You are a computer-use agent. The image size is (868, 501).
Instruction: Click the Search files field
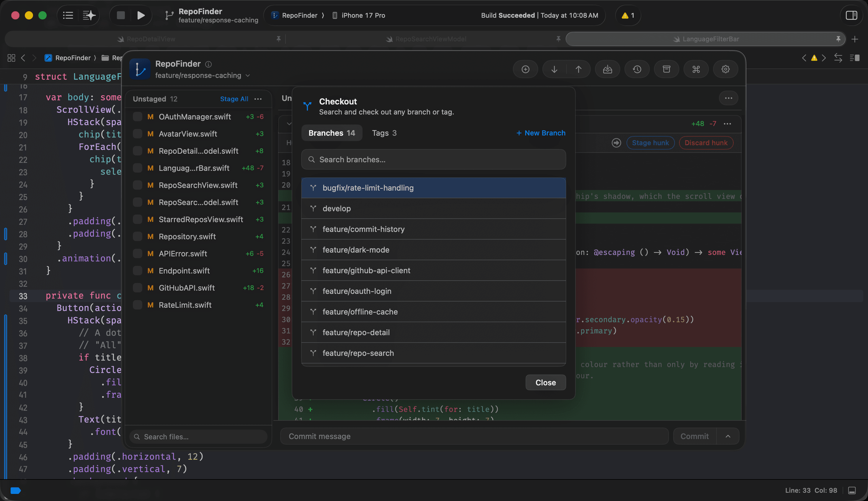pyautogui.click(x=198, y=437)
